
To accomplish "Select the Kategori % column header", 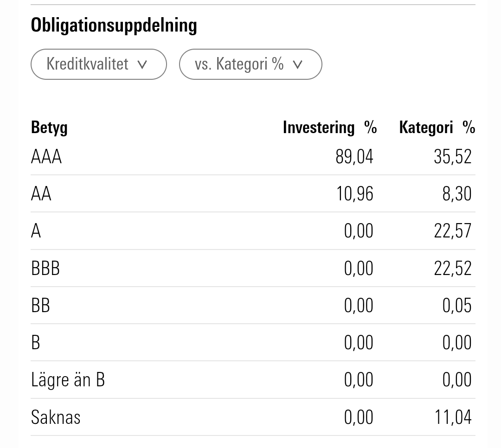I will (437, 127).
